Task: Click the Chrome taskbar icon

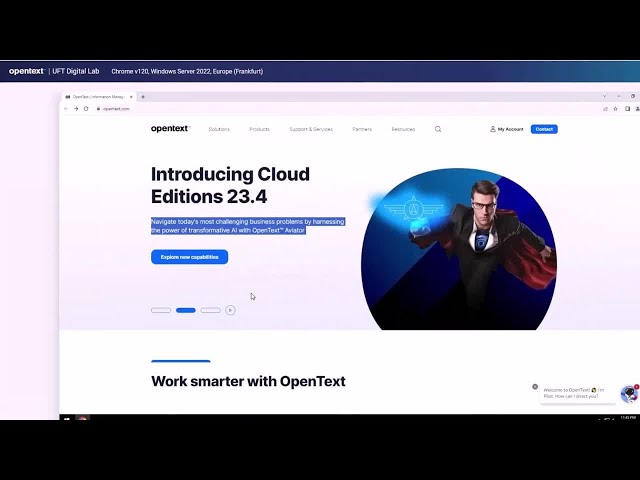Action: pos(82,418)
